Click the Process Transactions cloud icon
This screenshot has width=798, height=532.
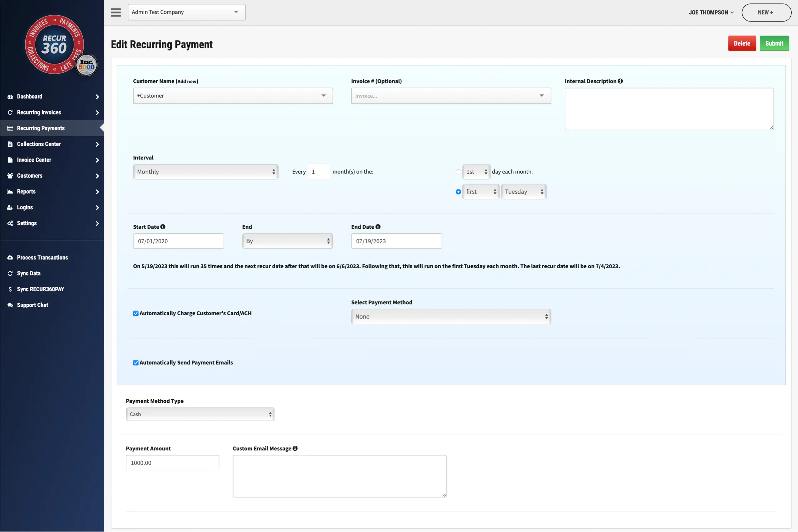click(x=10, y=258)
